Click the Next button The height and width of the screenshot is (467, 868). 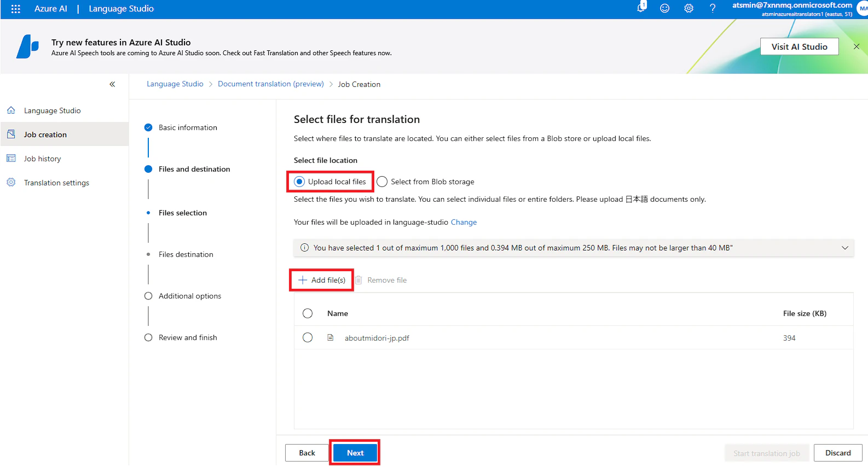pos(355,453)
